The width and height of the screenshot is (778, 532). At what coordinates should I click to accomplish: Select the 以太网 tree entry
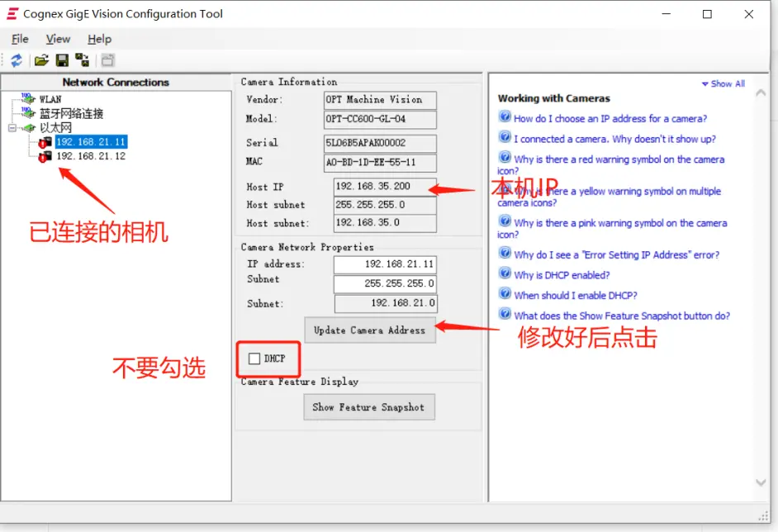click(55, 128)
